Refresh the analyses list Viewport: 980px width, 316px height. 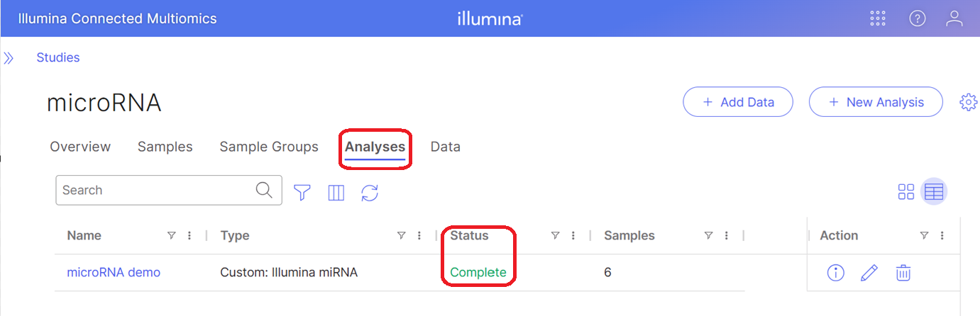coord(370,192)
